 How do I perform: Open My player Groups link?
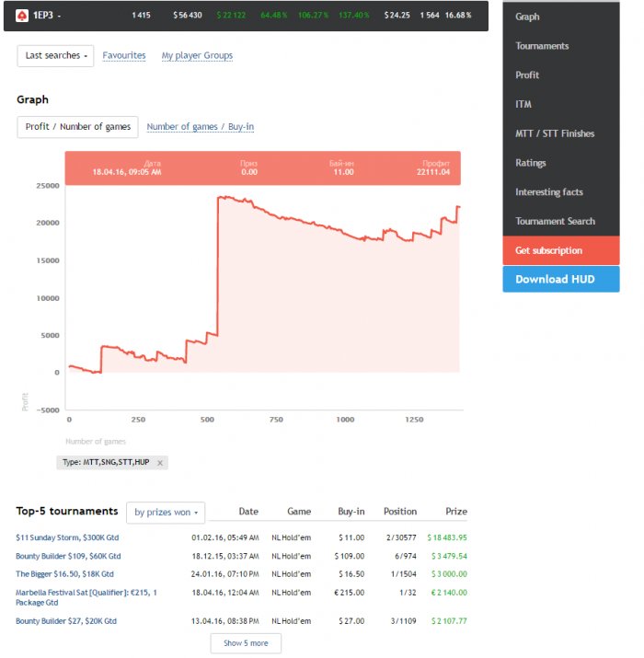(197, 55)
